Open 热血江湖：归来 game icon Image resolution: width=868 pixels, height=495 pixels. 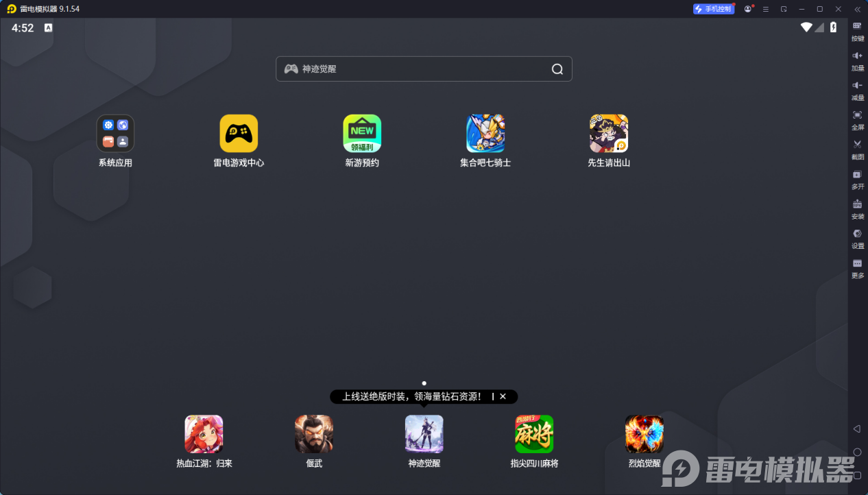[x=204, y=434]
